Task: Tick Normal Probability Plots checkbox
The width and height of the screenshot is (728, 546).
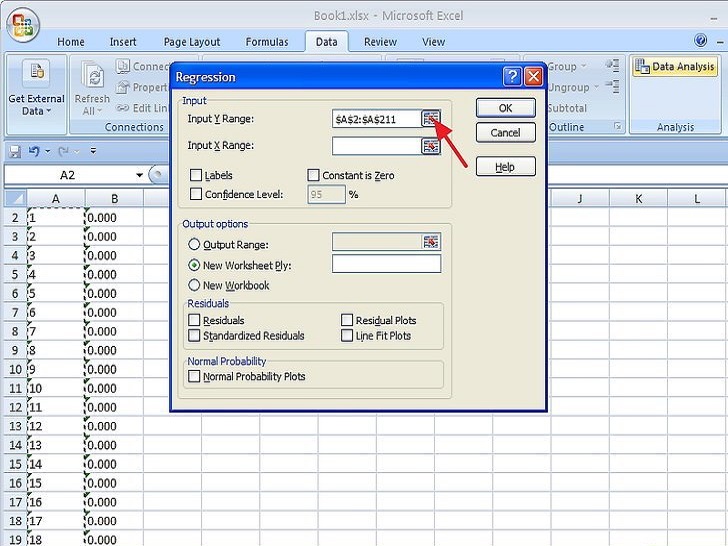Action: (x=194, y=376)
